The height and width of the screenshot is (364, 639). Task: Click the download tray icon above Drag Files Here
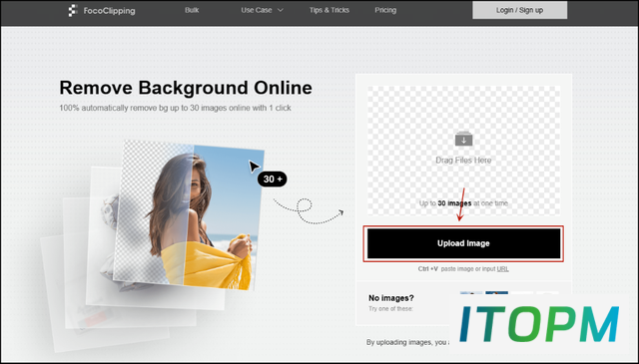tap(463, 139)
